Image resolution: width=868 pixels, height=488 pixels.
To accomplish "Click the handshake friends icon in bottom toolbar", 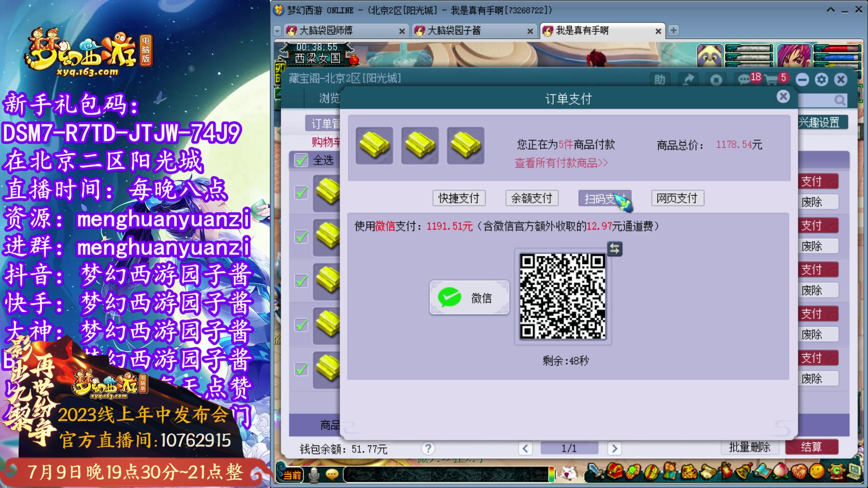I will pos(799,472).
